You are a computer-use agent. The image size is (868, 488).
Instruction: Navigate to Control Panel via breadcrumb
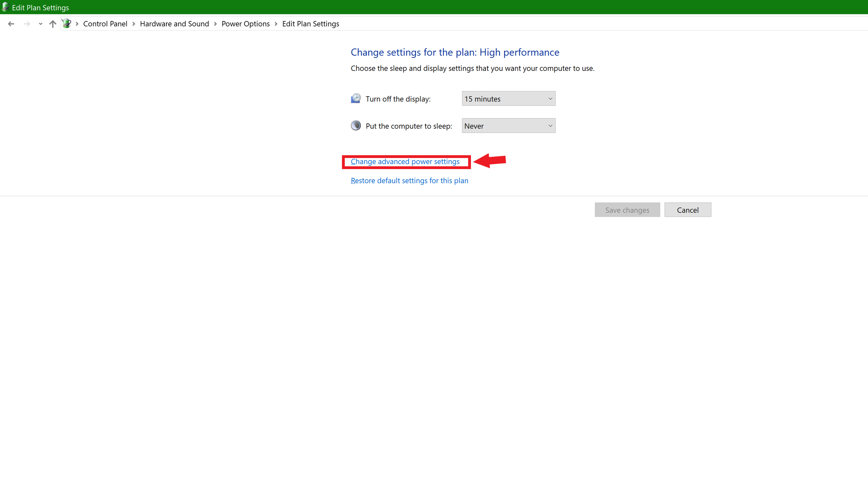pyautogui.click(x=105, y=23)
